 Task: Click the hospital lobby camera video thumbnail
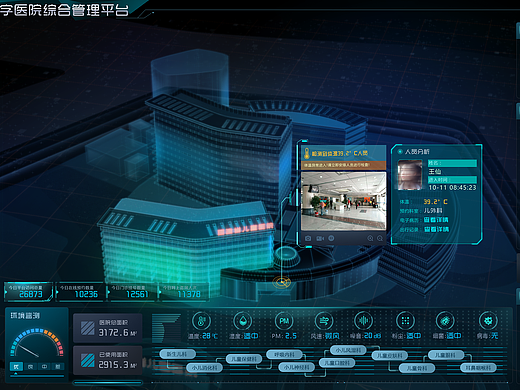[x=343, y=201]
